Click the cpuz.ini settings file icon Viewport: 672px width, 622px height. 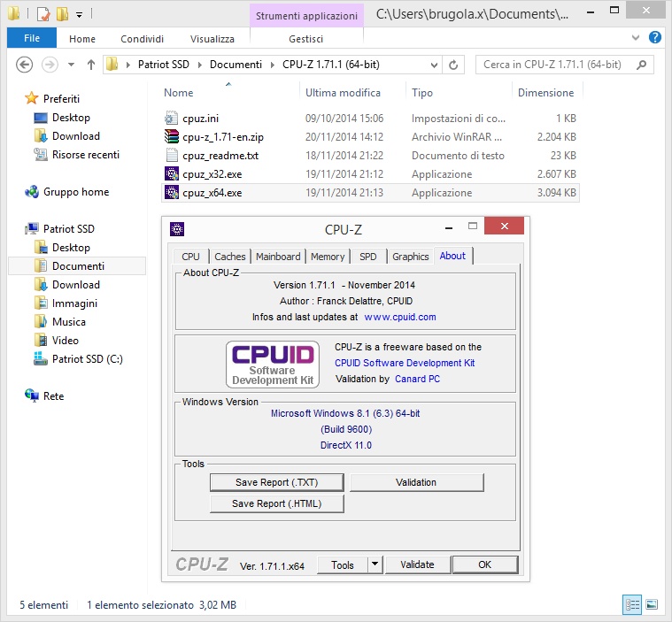coord(172,118)
